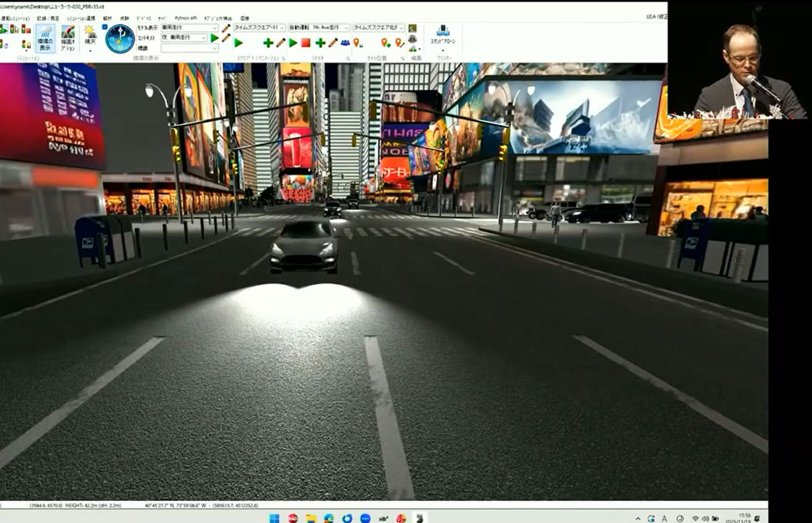812x523 pixels.
Task: Click the add camera position pin icon
Action: (x=385, y=43)
